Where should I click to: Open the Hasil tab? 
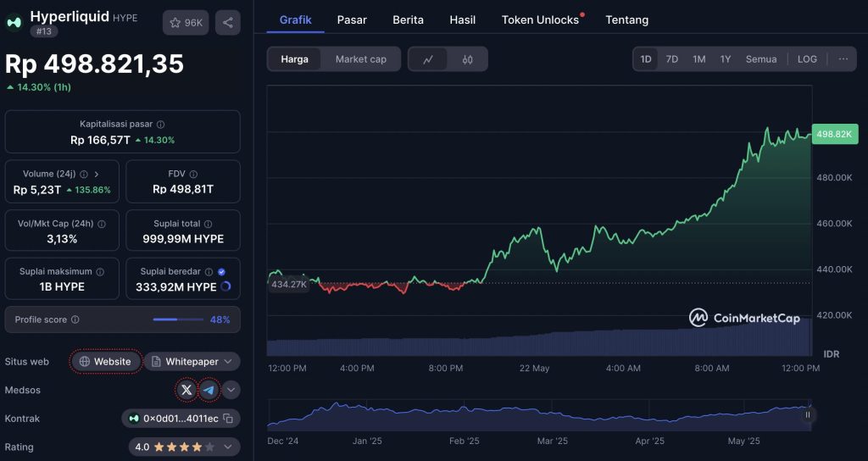tap(462, 20)
